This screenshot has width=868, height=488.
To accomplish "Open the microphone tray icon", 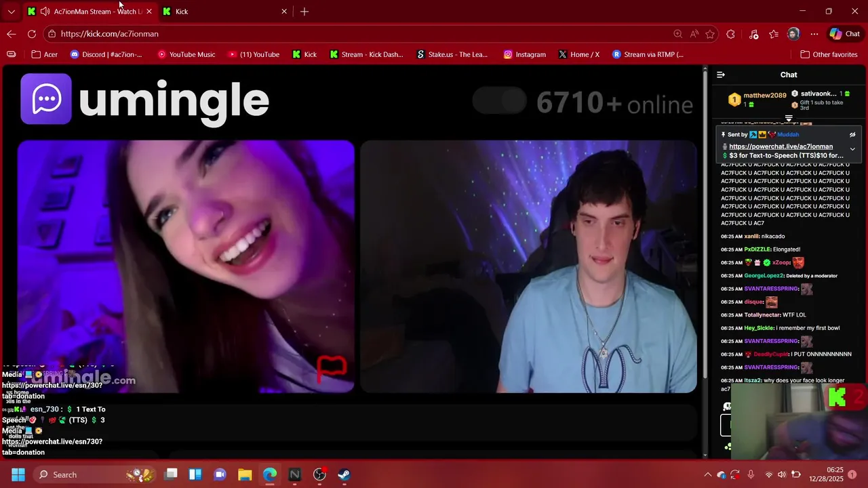I will tap(751, 474).
